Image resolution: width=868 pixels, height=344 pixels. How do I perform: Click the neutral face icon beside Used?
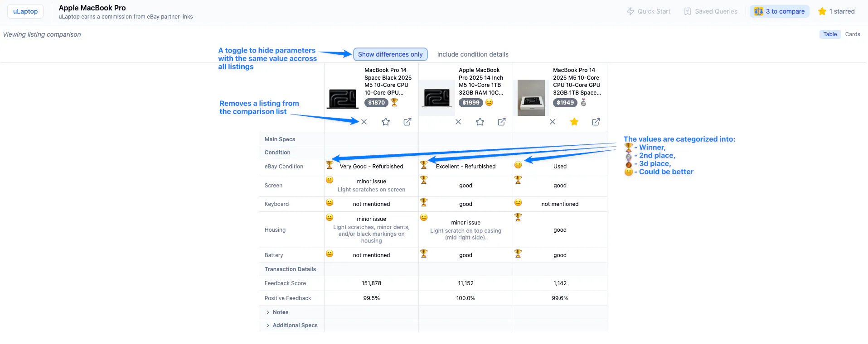[x=518, y=165]
